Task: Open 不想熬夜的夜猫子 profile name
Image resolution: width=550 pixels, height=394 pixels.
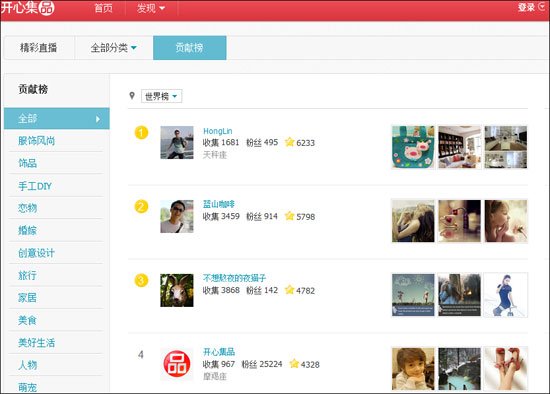Action: pyautogui.click(x=234, y=278)
